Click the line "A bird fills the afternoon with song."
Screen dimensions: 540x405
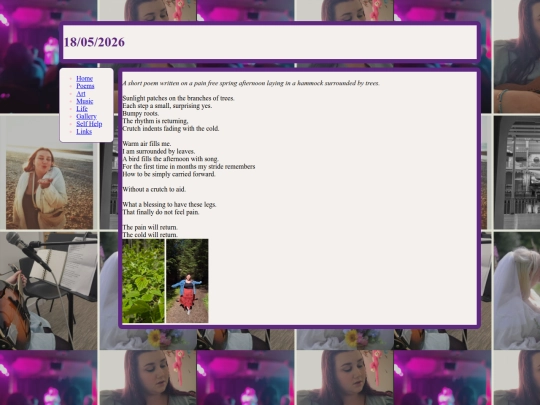(x=170, y=159)
